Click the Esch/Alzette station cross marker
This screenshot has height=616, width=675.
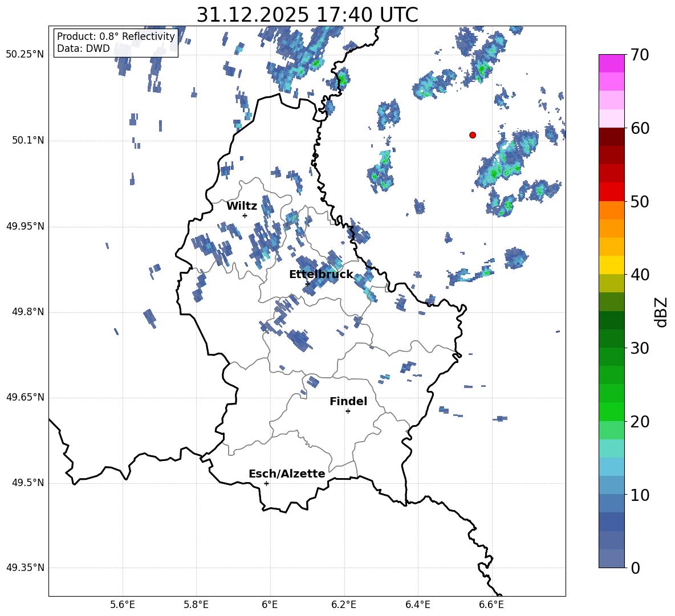(266, 483)
